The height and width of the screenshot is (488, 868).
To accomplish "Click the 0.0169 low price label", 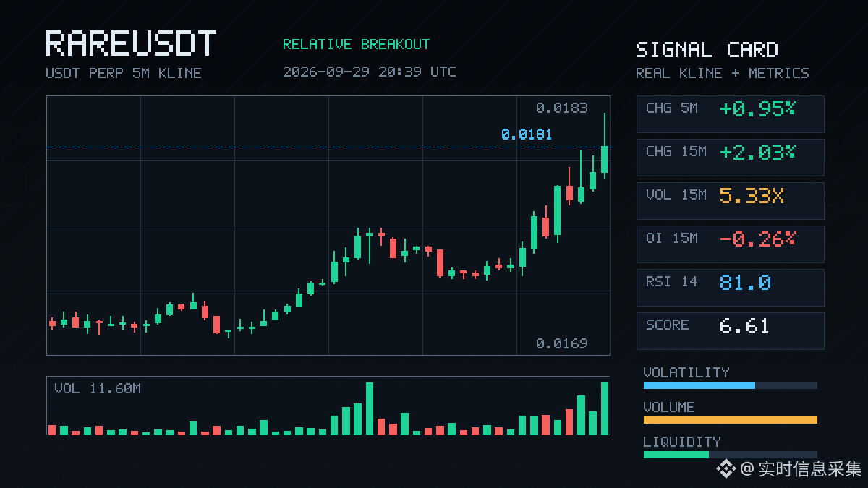I will [x=561, y=343].
